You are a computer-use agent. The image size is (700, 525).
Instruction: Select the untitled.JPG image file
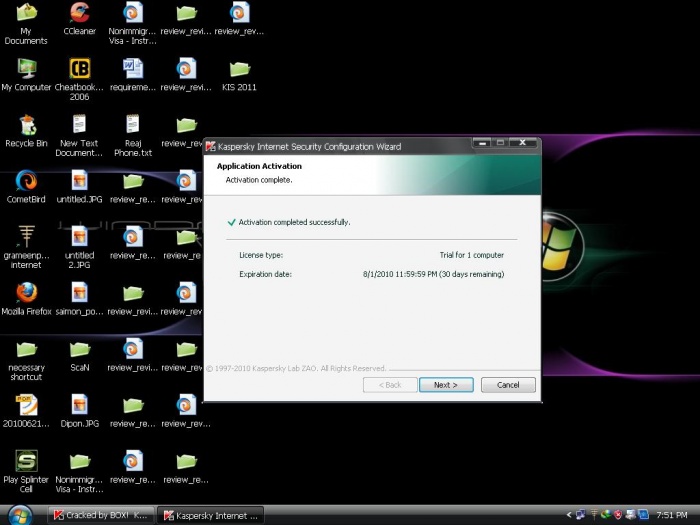[79, 187]
